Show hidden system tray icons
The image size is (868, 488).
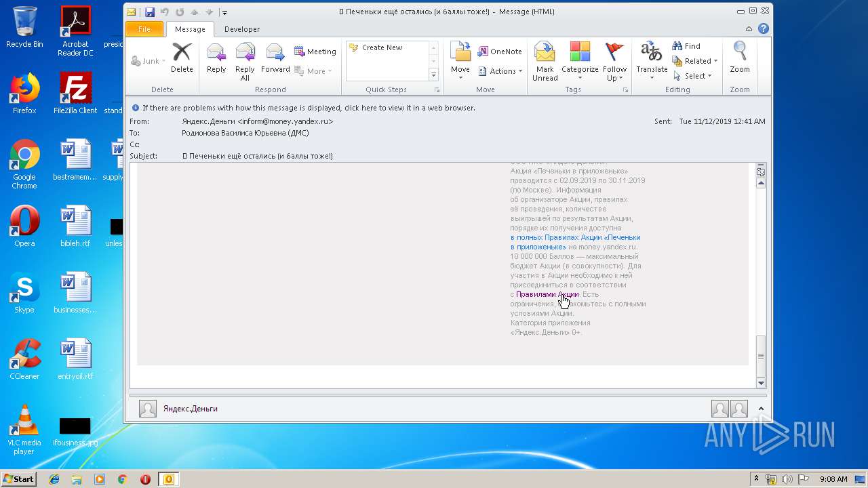756,479
